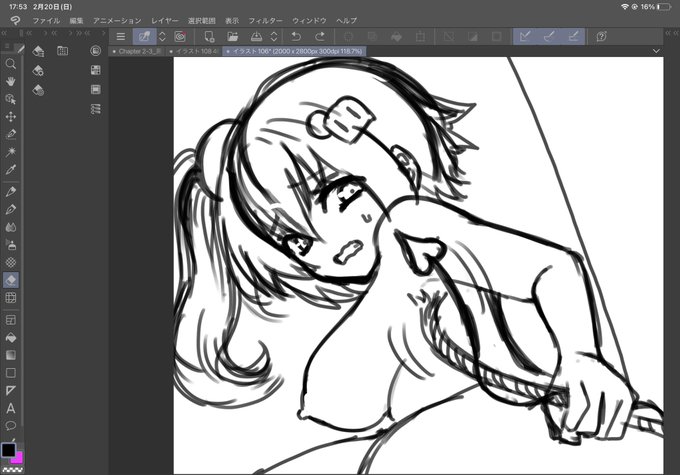This screenshot has width=680, height=475.
Task: Select the active Eraser tool
Action: 11,280
